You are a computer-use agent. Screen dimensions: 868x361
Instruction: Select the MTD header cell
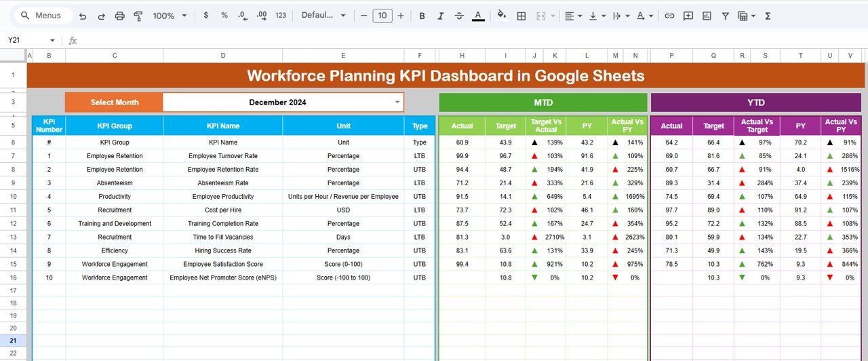click(x=543, y=102)
